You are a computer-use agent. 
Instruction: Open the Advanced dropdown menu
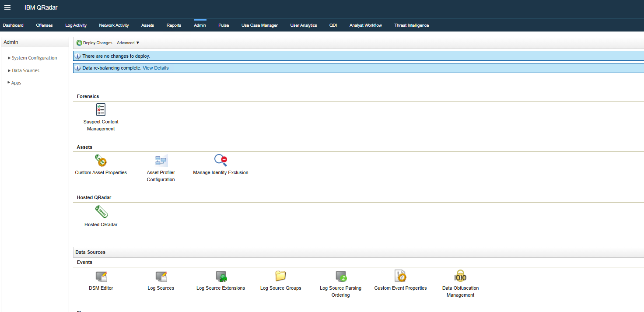click(128, 43)
